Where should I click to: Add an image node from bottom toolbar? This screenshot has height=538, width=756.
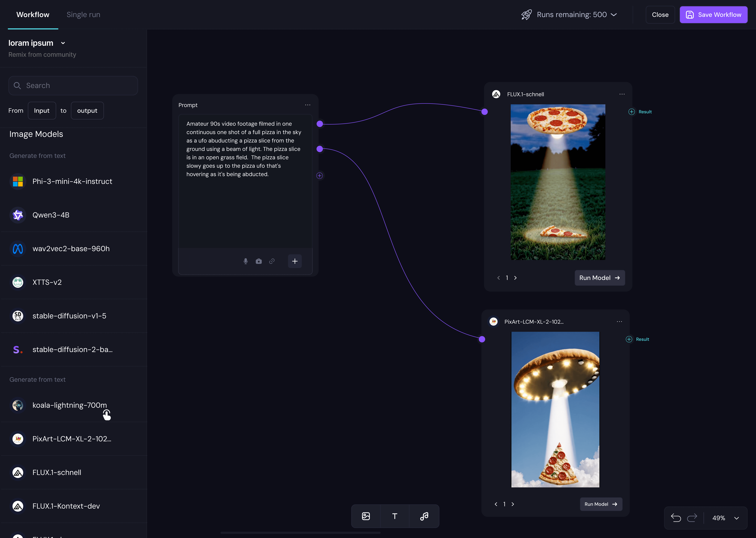366,516
